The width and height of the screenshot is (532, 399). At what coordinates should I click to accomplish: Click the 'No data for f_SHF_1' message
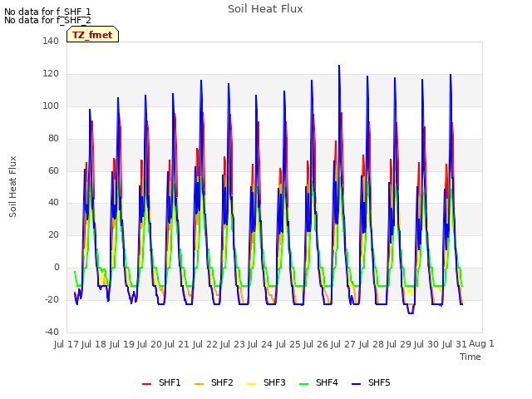[x=47, y=12]
